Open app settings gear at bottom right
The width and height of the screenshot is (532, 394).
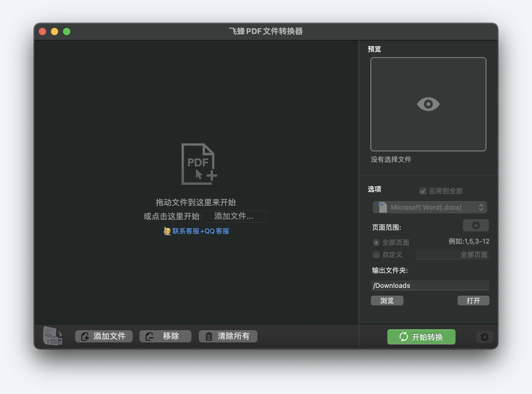(x=484, y=337)
